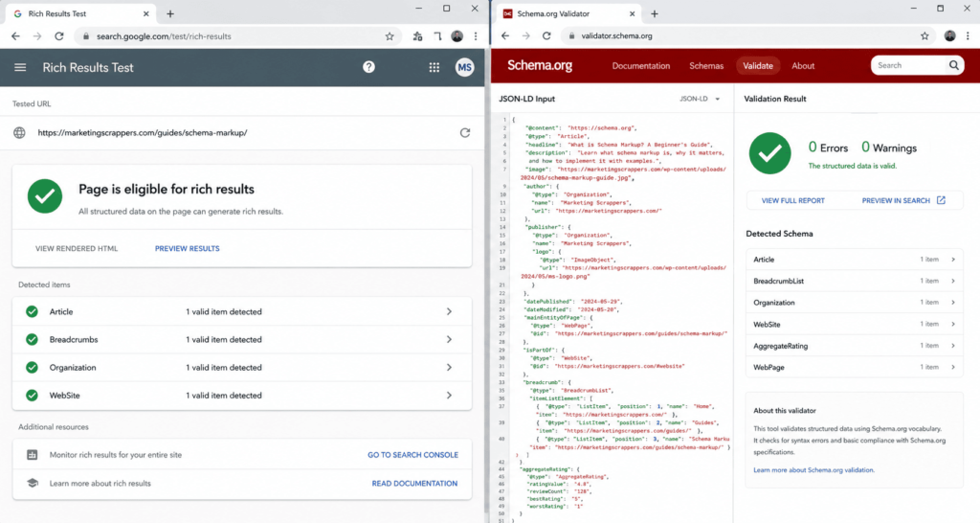This screenshot has height=523, width=980.
Task: Open the external link icon beside Preview in Search
Action: (941, 200)
